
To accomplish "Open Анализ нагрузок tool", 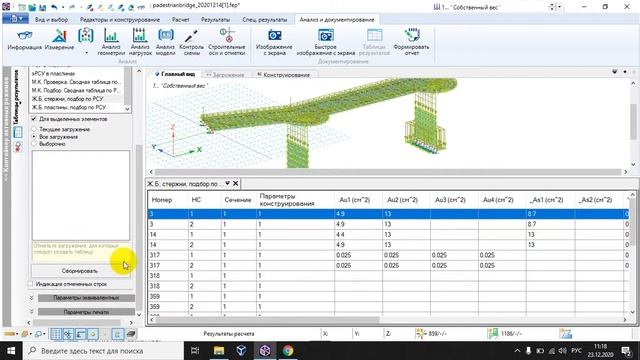I will 140,42.
